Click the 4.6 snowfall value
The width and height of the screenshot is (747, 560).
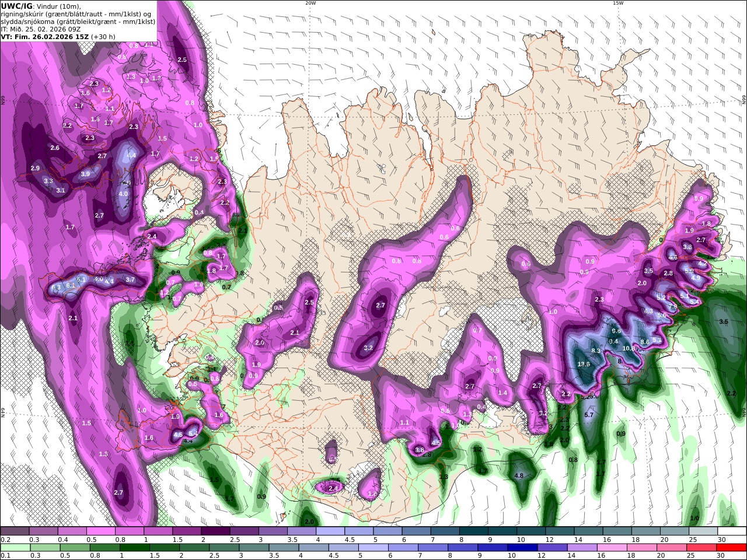[x=673, y=257]
